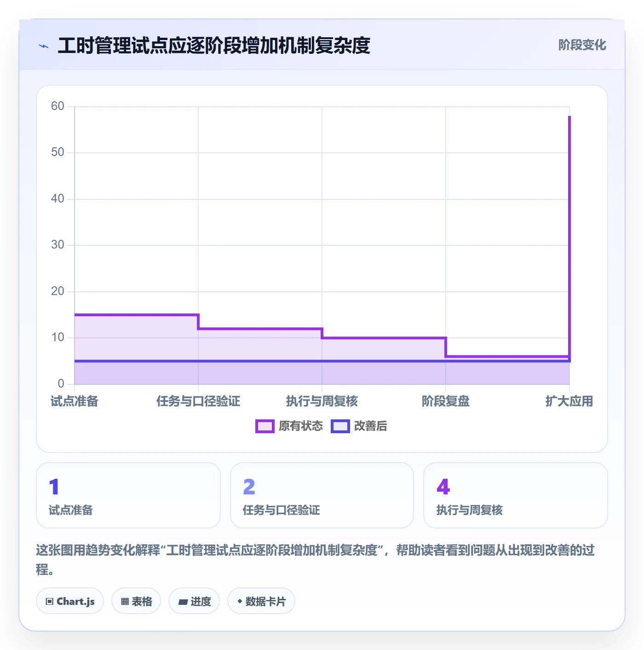Click the y-axis value 10
644x650 pixels.
click(57, 337)
